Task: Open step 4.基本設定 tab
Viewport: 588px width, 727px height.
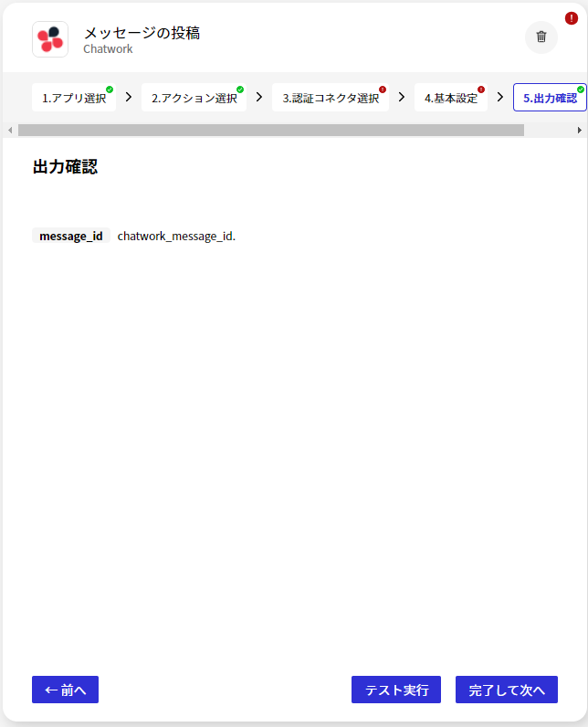Action: coord(450,98)
